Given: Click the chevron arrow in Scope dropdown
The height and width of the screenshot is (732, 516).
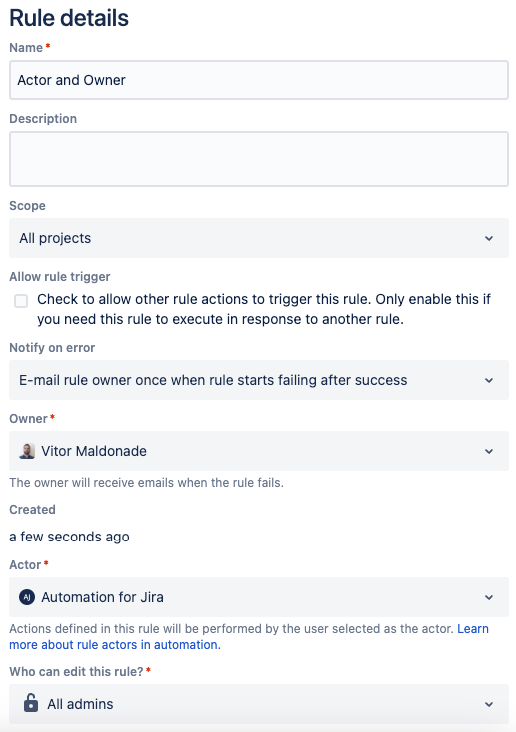Looking at the screenshot, I should click(489, 239).
